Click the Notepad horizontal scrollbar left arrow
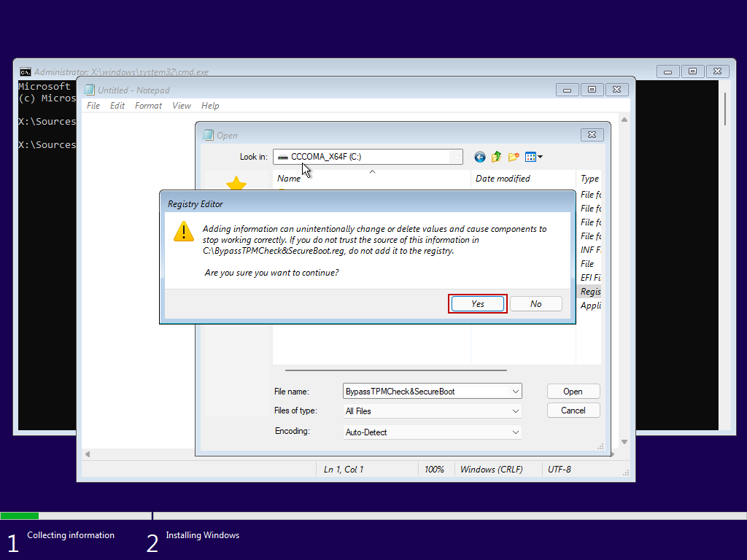 (x=88, y=454)
